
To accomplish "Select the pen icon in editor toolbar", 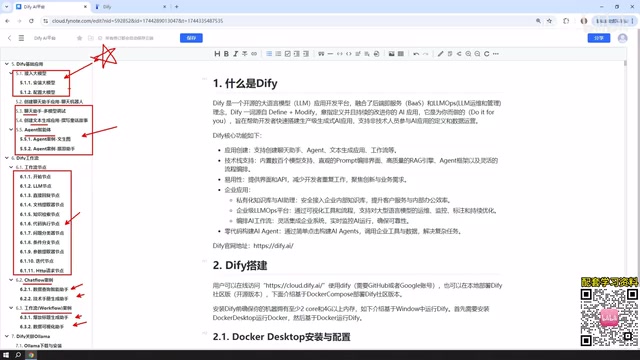I will coord(440,54).
